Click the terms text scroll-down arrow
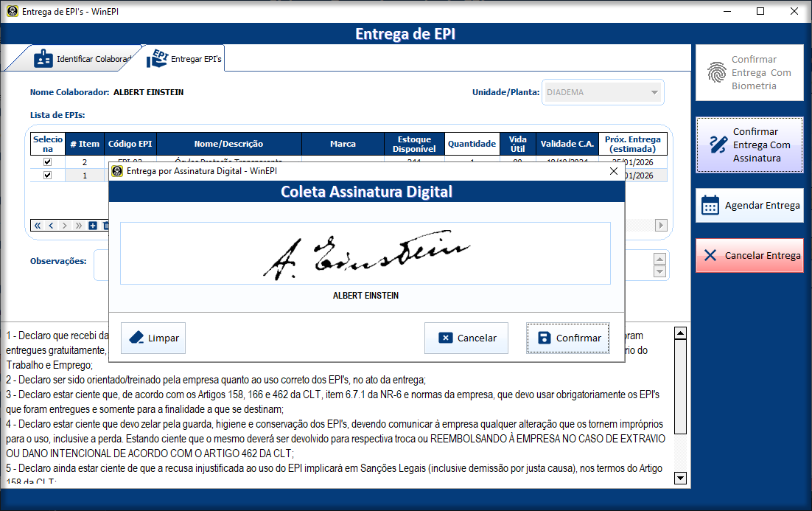This screenshot has width=812, height=511. coord(680,479)
